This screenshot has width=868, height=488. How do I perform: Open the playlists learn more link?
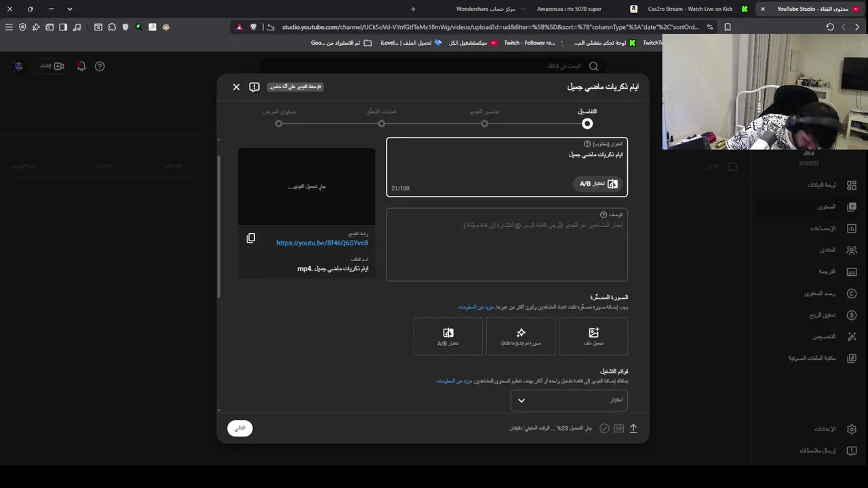[x=454, y=381]
